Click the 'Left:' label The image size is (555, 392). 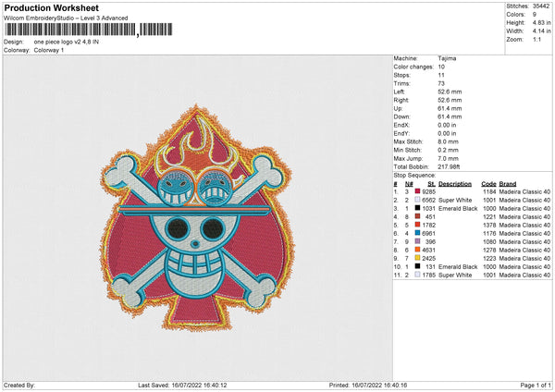(x=399, y=92)
